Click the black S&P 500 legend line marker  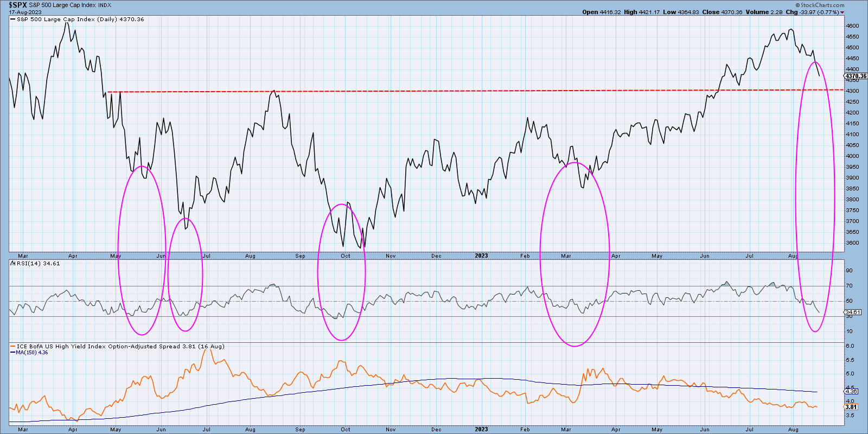13,20
